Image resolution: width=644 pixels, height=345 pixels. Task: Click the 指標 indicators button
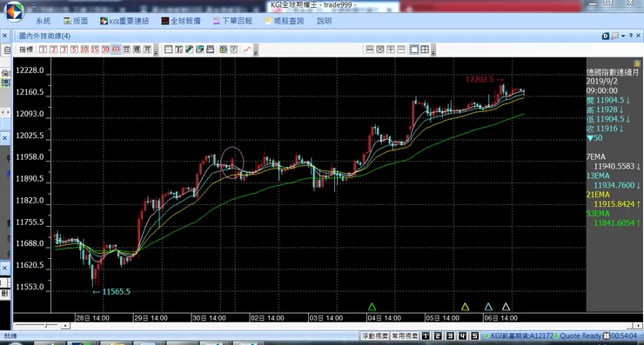click(x=26, y=50)
